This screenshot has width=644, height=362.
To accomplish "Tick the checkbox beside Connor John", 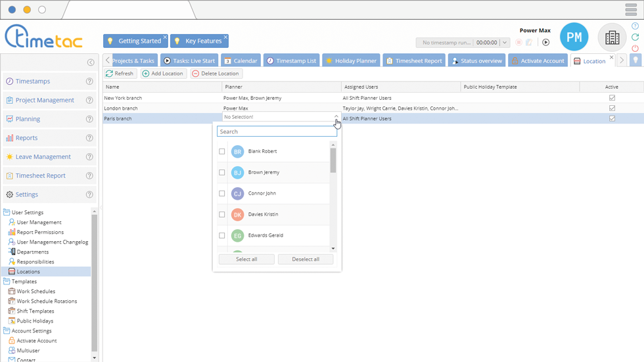I will [x=221, y=194].
